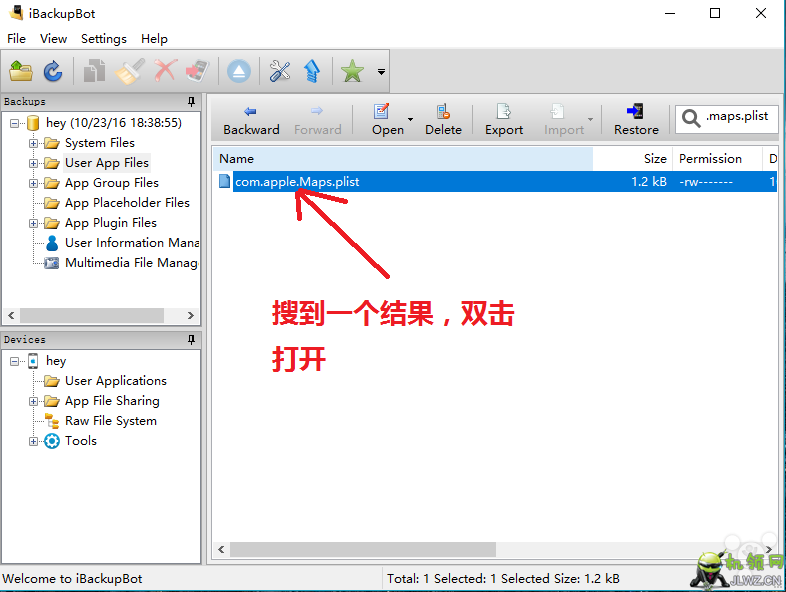Expand the App Plugin Files node
This screenshot has width=786, height=592.
33,224
